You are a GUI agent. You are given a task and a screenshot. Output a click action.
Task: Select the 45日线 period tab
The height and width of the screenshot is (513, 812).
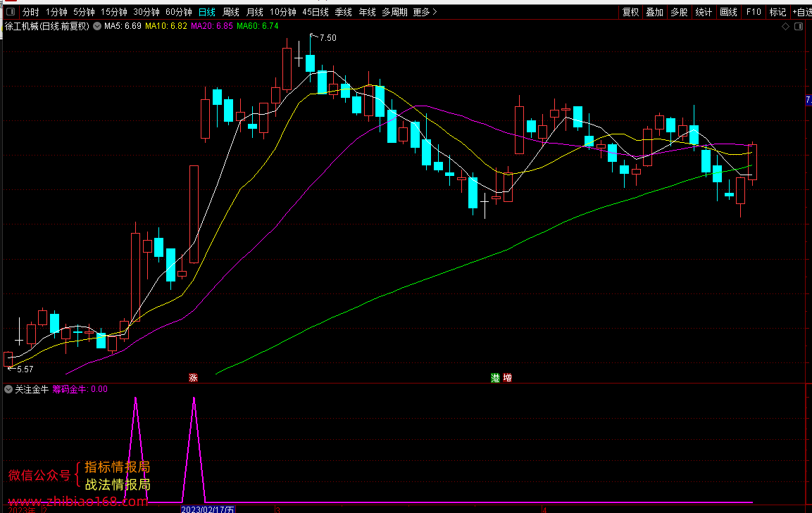point(316,12)
